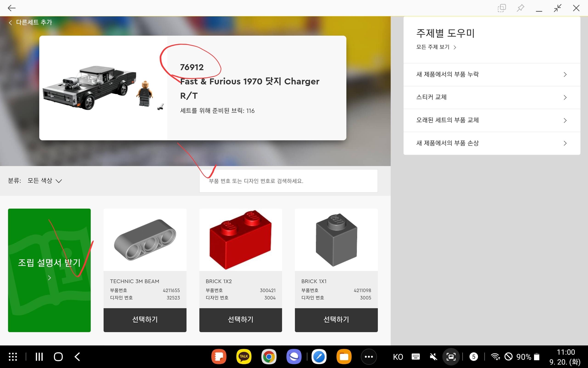This screenshot has width=588, height=368.
Task: Open My Files folder app
Action: 344,357
